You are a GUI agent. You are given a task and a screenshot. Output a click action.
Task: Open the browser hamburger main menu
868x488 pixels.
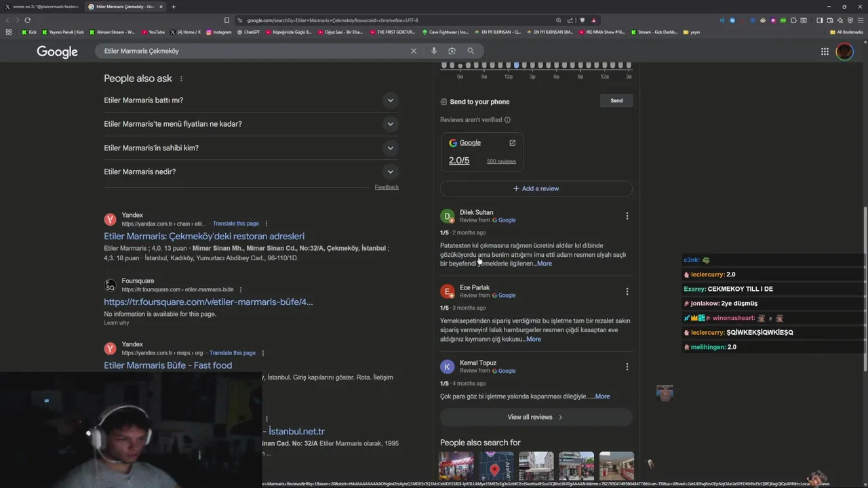861,20
